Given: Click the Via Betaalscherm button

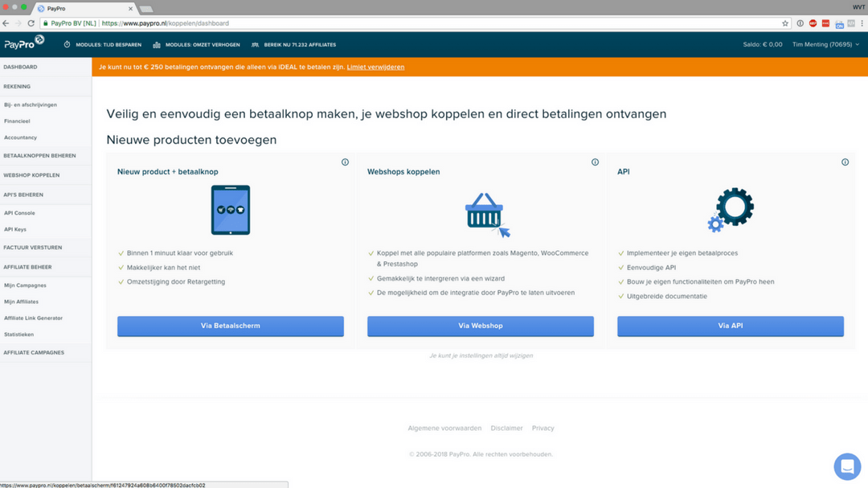Looking at the screenshot, I should pyautogui.click(x=231, y=326).
